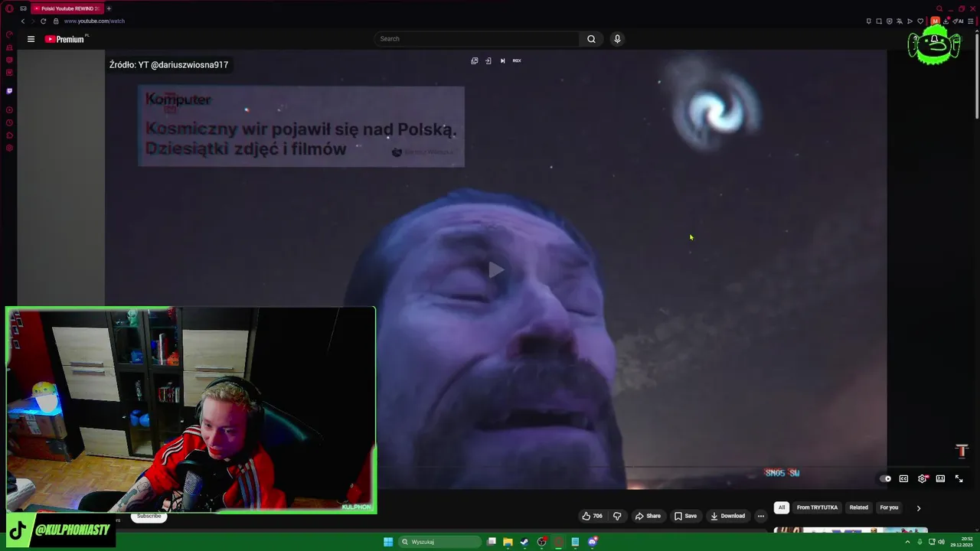Subscribe to the channel

(x=149, y=516)
